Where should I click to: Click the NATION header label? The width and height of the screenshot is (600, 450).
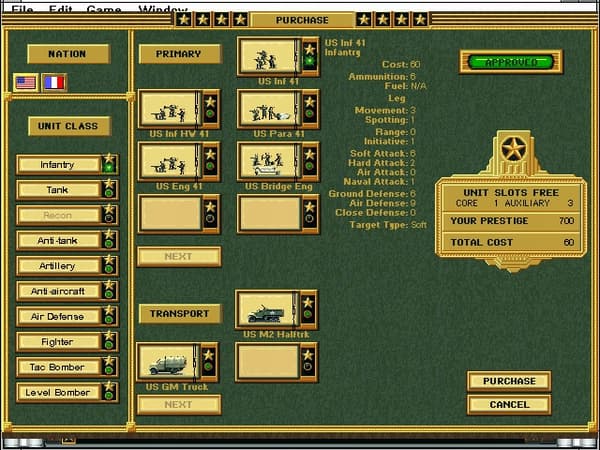click(68, 54)
